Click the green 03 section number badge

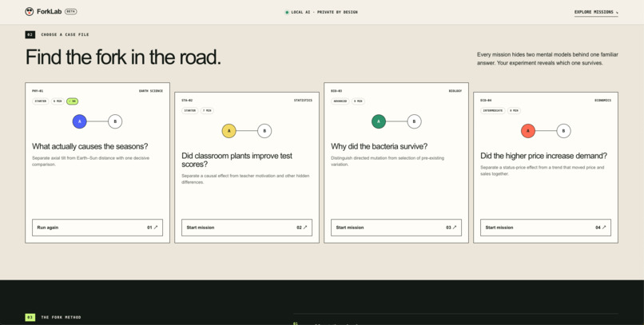[x=30, y=317]
